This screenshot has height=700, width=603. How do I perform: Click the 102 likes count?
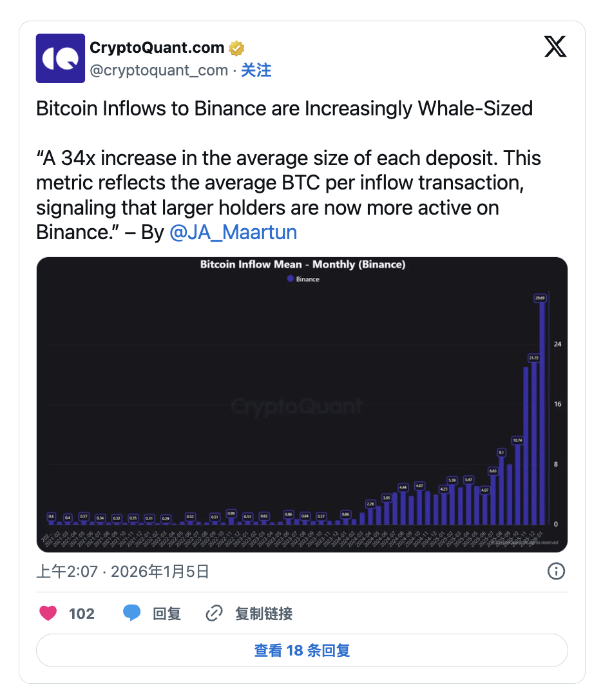82,614
